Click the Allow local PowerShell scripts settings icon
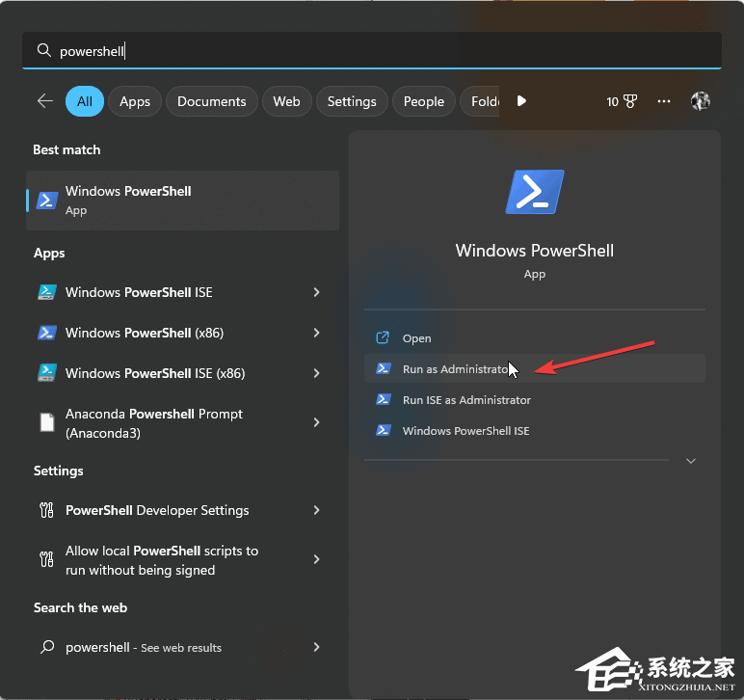This screenshot has height=700, width=744. pos(46,559)
